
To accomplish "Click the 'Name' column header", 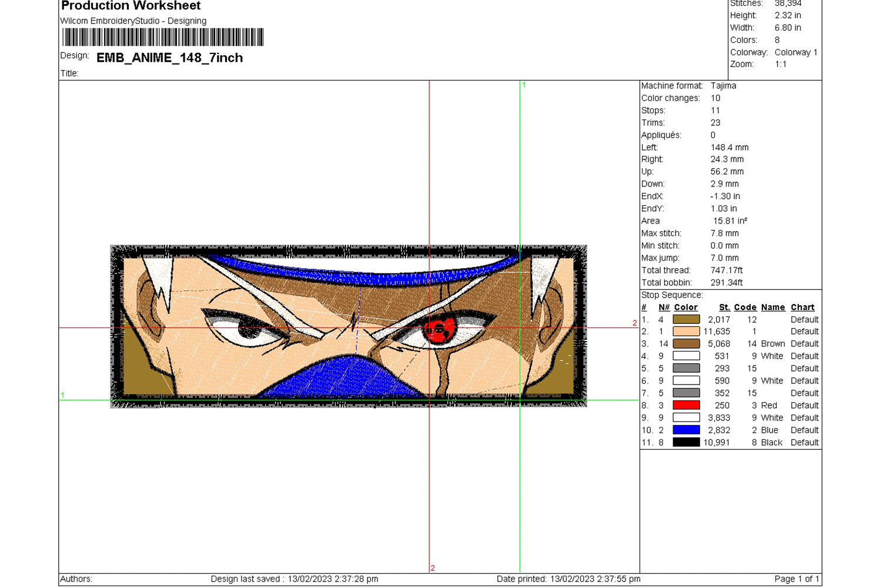I will (773, 308).
